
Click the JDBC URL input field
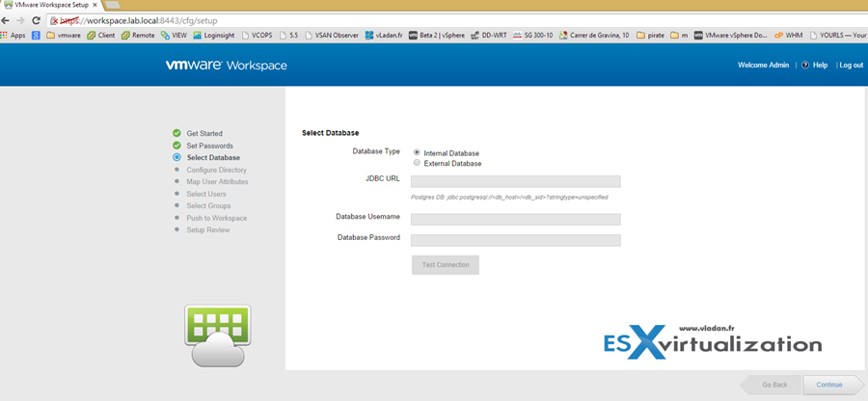pyautogui.click(x=515, y=182)
